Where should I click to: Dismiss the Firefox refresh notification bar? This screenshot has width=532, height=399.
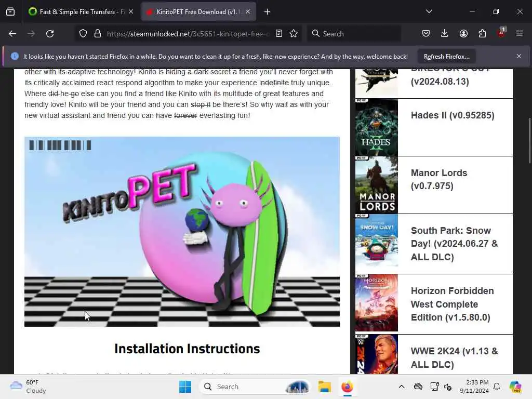[519, 56]
